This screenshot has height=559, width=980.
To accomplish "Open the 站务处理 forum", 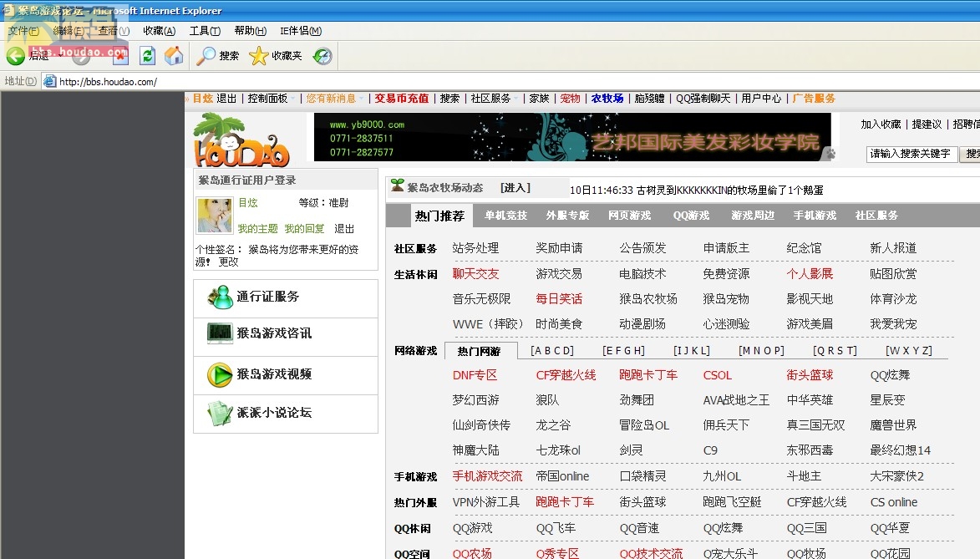I will pos(475,248).
